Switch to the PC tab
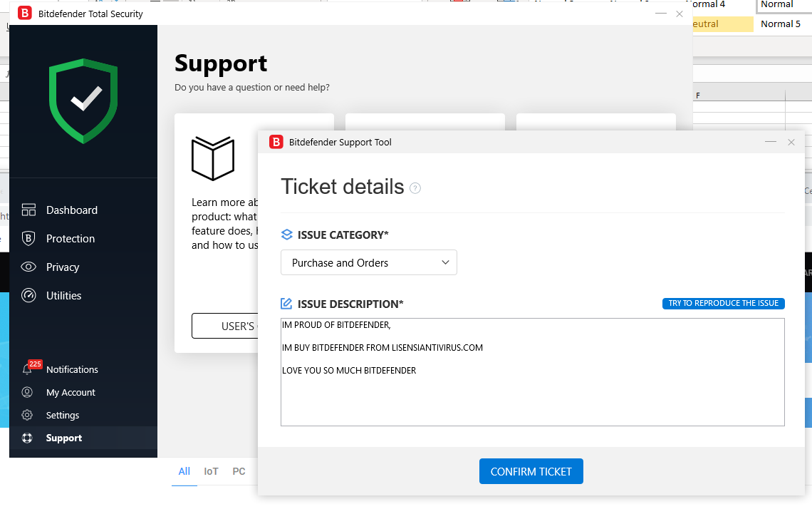812x509 pixels. 239,471
